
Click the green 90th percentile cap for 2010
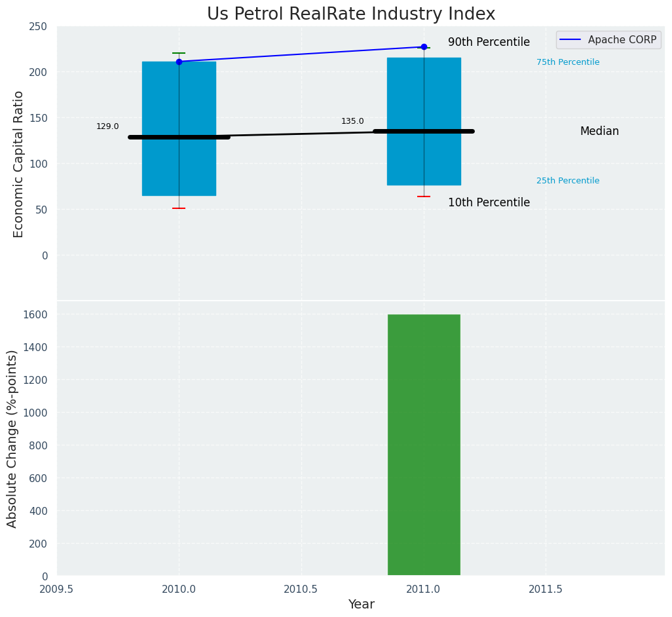click(x=179, y=53)
